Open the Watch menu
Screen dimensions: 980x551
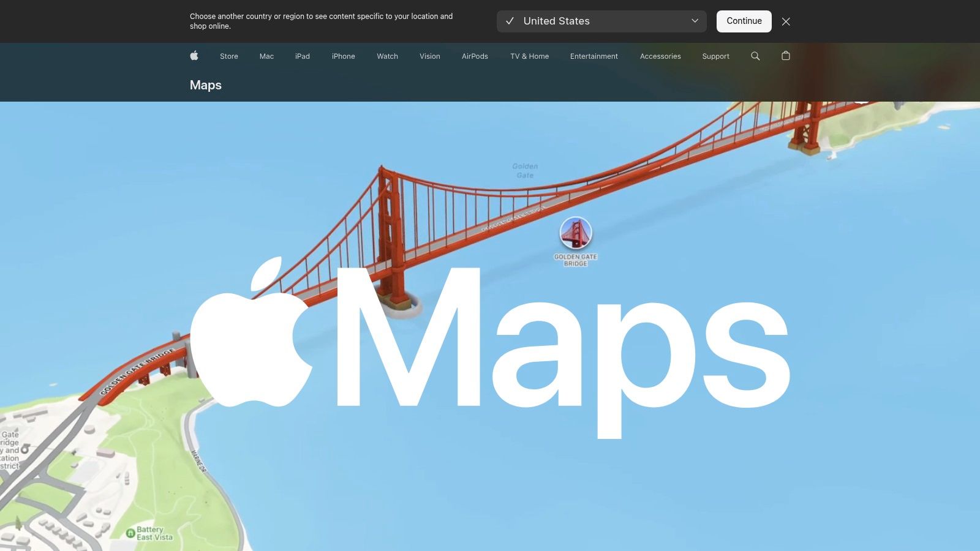(387, 56)
